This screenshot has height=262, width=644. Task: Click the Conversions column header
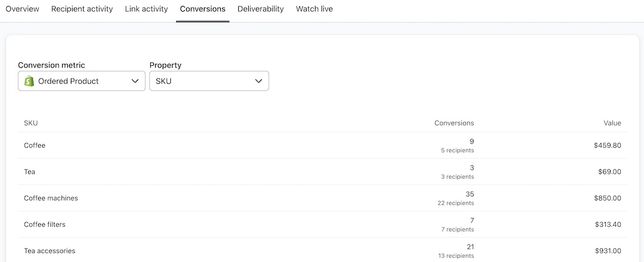[454, 123]
